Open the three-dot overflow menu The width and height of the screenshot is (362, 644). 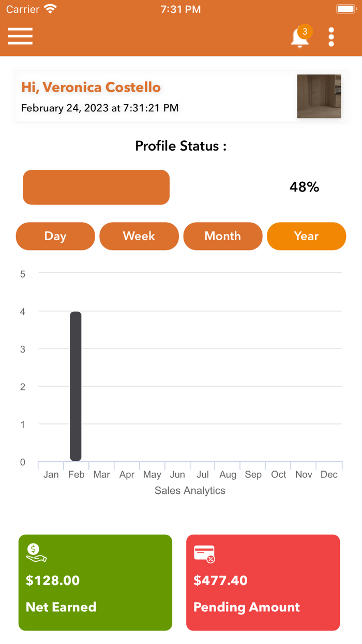point(331,36)
